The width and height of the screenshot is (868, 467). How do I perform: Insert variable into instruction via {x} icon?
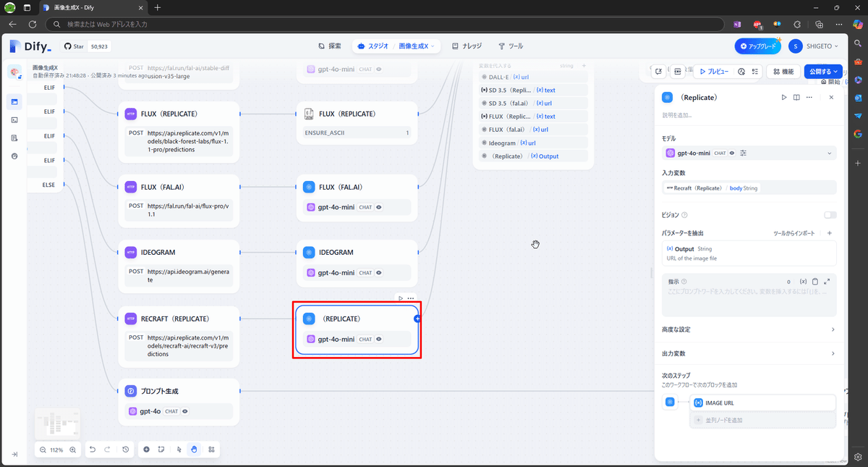[803, 281]
